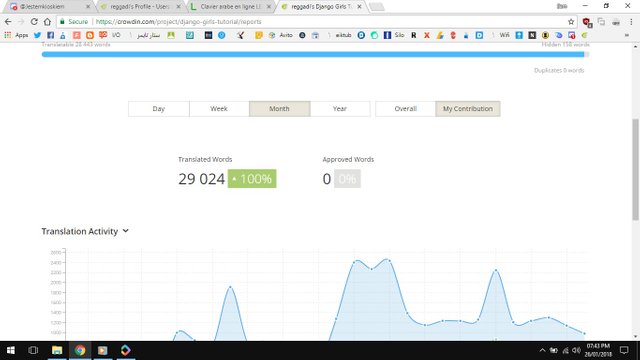The image size is (640, 360).
Task: Switch report to My Contribution
Action: tap(468, 109)
